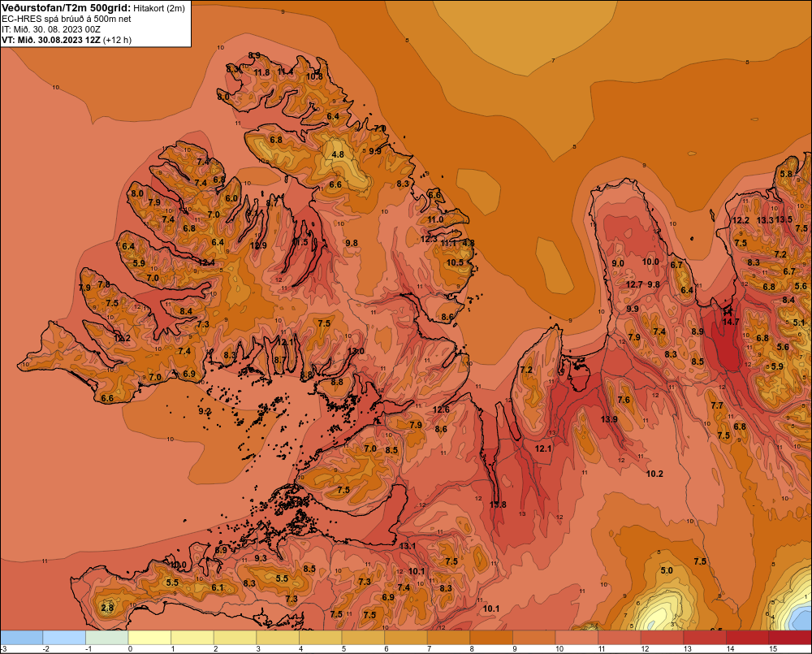Click the legend swatch between -2 and -1
This screenshot has height=654, width=812.
click(x=64, y=638)
